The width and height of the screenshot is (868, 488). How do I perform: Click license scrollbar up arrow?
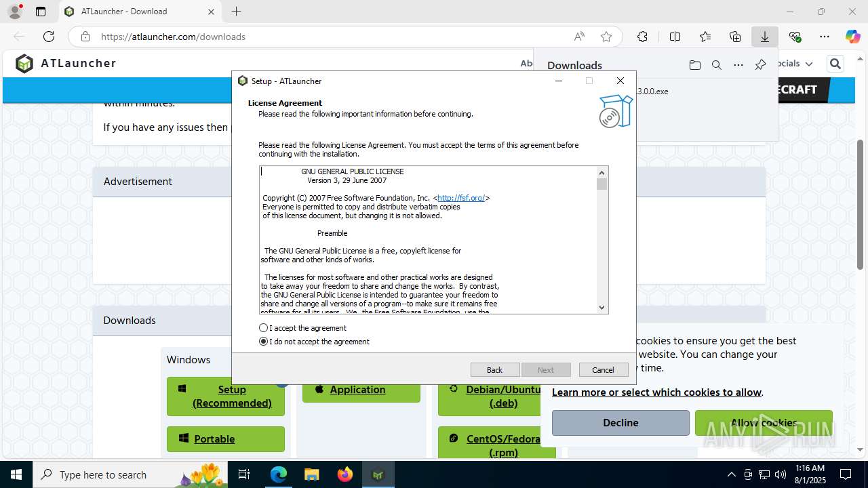click(x=601, y=172)
